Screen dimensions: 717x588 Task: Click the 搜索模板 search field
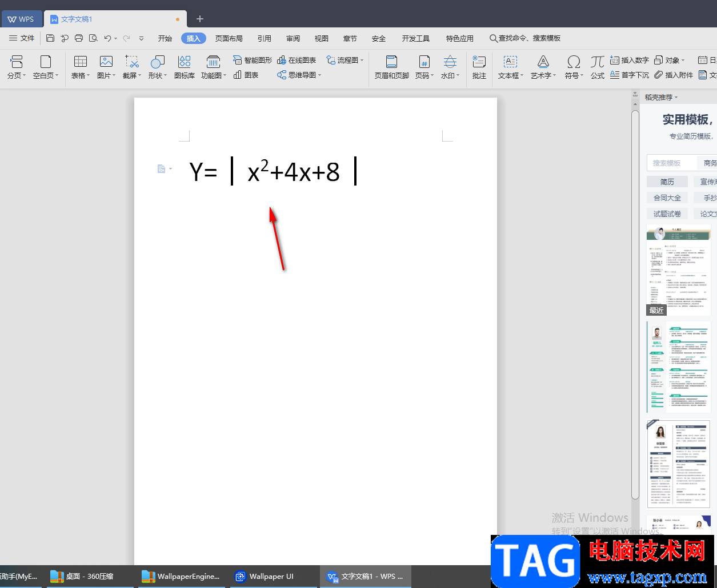tap(671, 163)
